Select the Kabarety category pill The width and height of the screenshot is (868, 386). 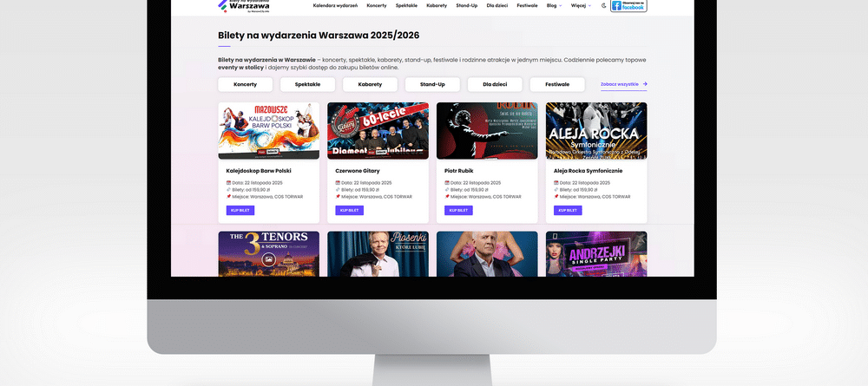pos(370,85)
